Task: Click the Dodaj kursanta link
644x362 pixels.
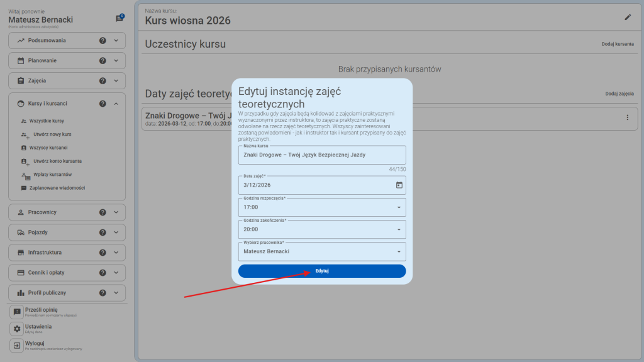Action: pyautogui.click(x=618, y=45)
